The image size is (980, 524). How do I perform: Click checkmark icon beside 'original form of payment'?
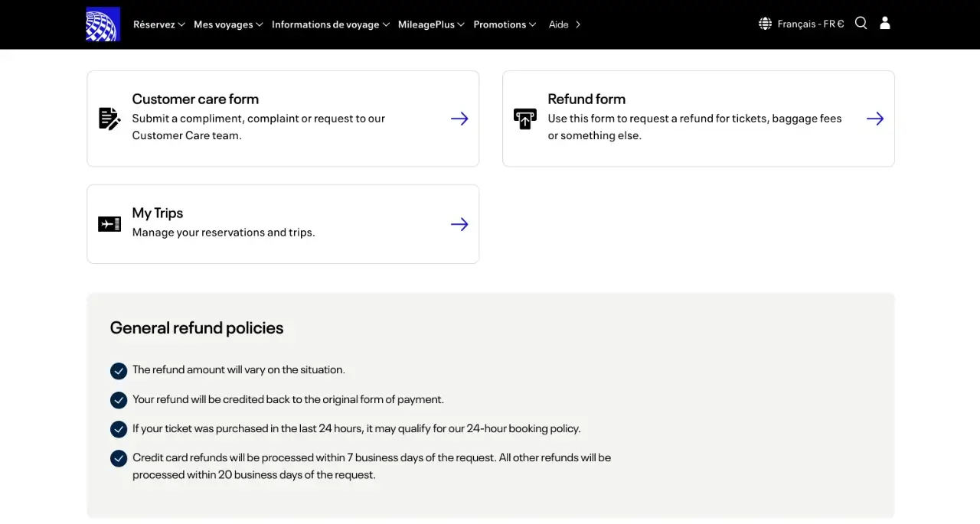click(x=119, y=400)
